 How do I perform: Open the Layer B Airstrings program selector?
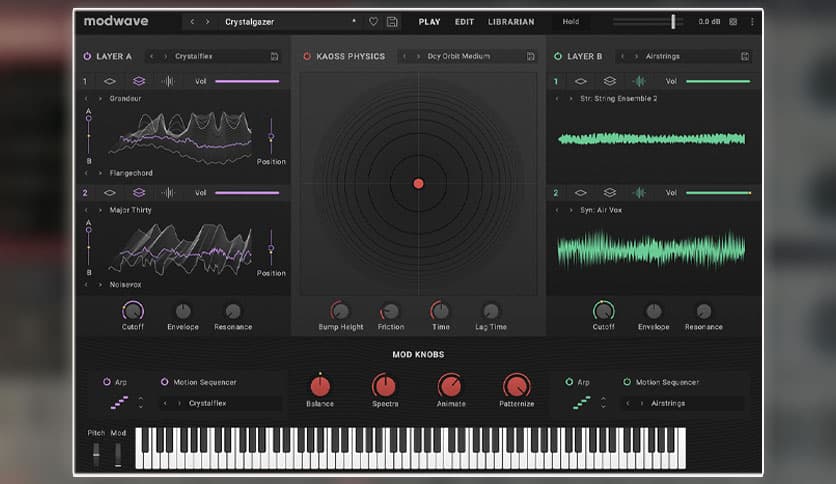pos(683,57)
